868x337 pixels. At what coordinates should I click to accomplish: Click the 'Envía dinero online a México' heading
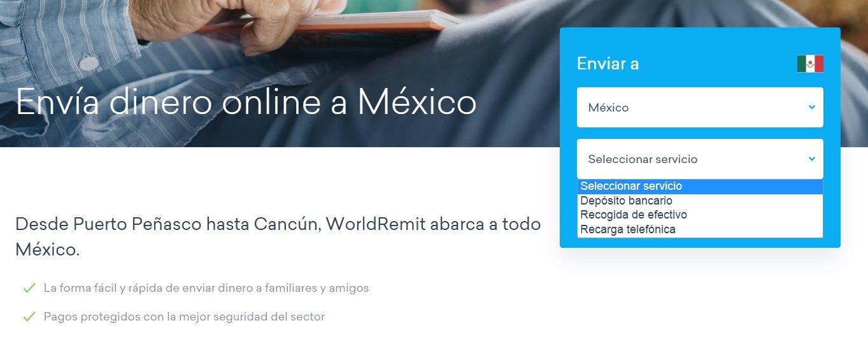246,102
